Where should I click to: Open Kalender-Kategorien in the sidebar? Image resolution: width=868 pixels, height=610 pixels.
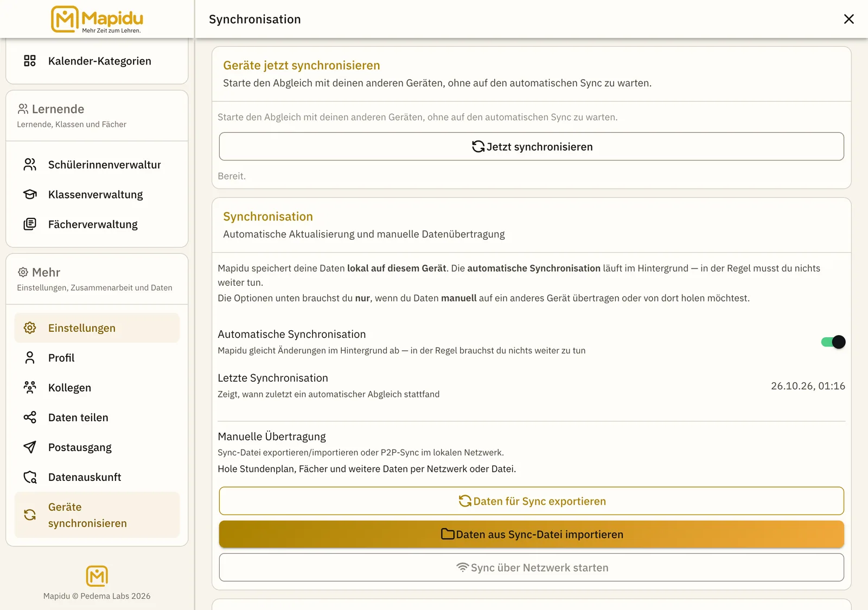pyautogui.click(x=97, y=61)
